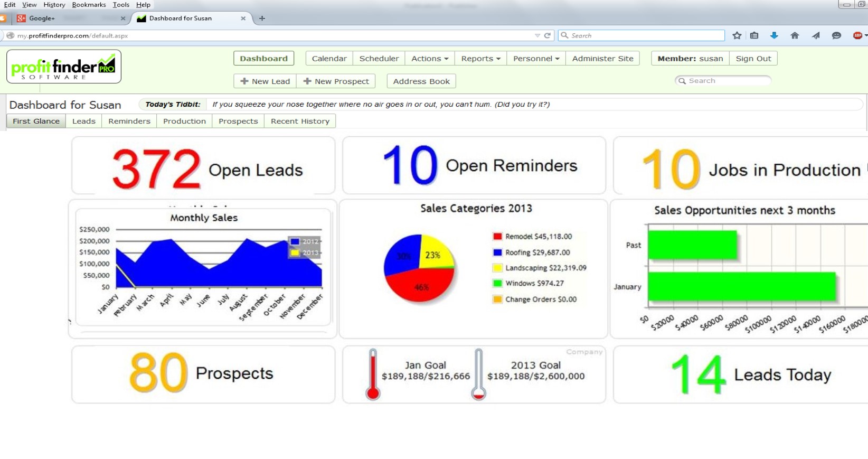Open the Calendar page
Image resolution: width=868 pixels, height=459 pixels.
click(329, 59)
